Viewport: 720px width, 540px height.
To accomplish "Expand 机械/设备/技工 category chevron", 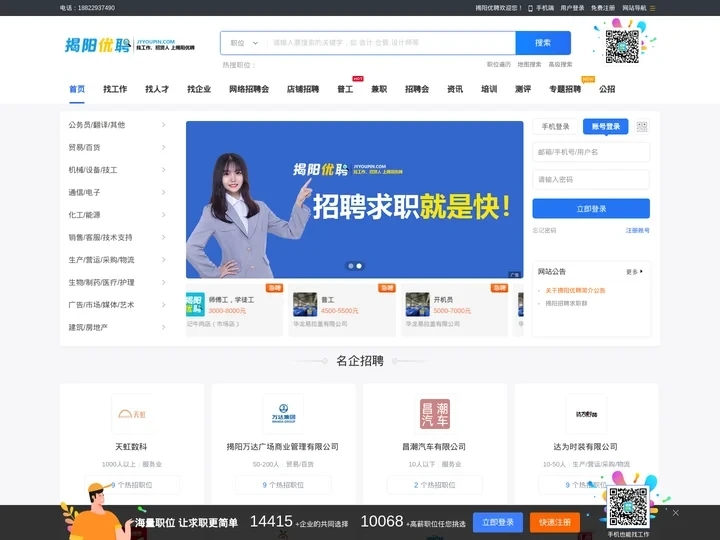I will [163, 170].
